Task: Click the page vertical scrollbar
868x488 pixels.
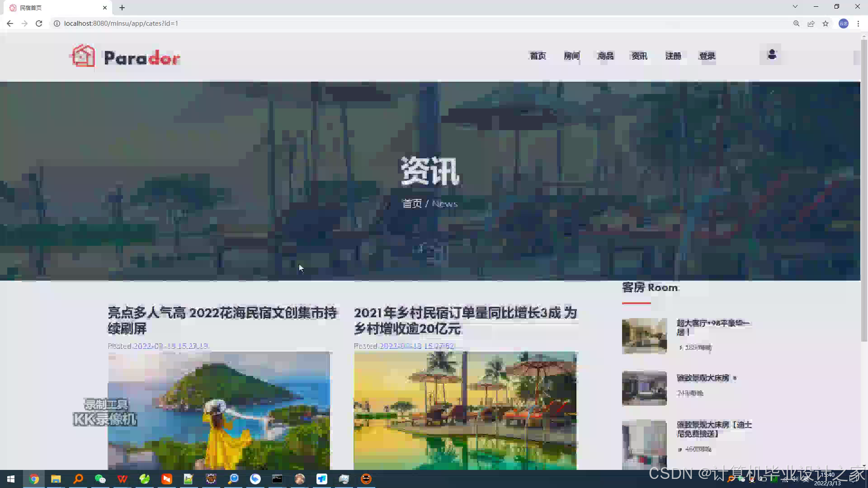Action: click(864, 190)
